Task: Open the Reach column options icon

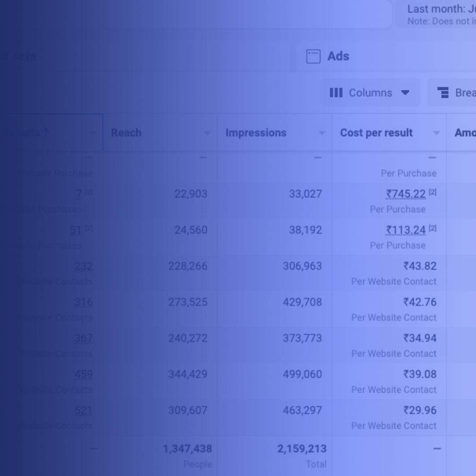Action: pyautogui.click(x=208, y=133)
